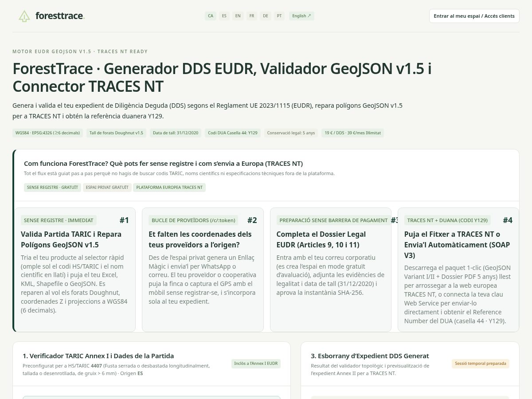This screenshot has height=399, width=532.
Task: Open Entrar al meu espai / Accés clients
Action: 474,16
